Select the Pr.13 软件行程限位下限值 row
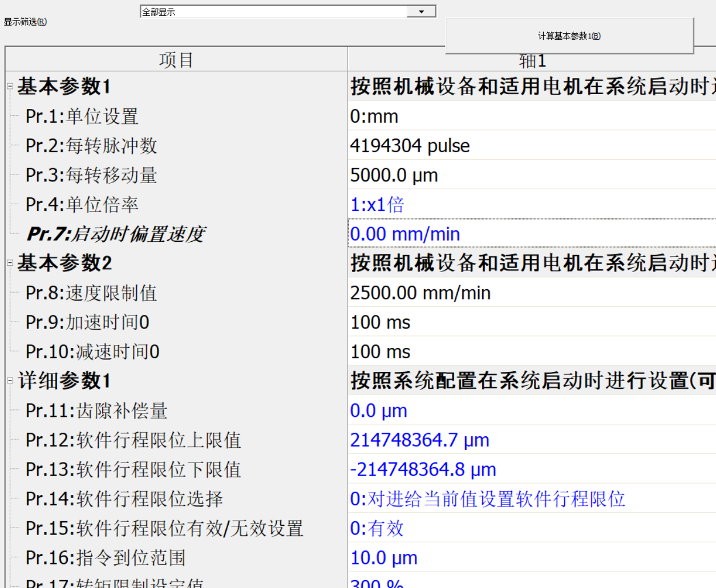716x588 pixels. coord(134,469)
